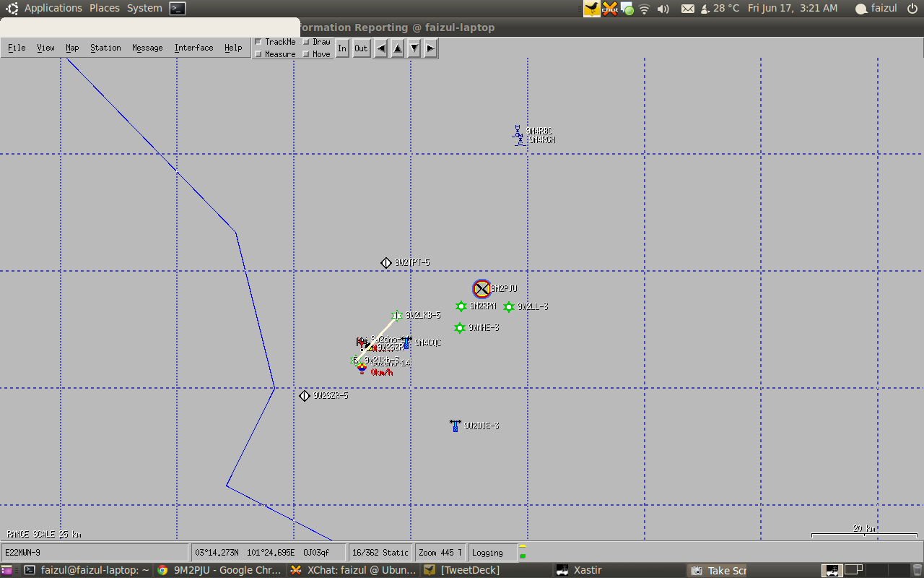Viewport: 924px width, 578px height.
Task: Open the mail envelope indicator
Action: pos(688,9)
